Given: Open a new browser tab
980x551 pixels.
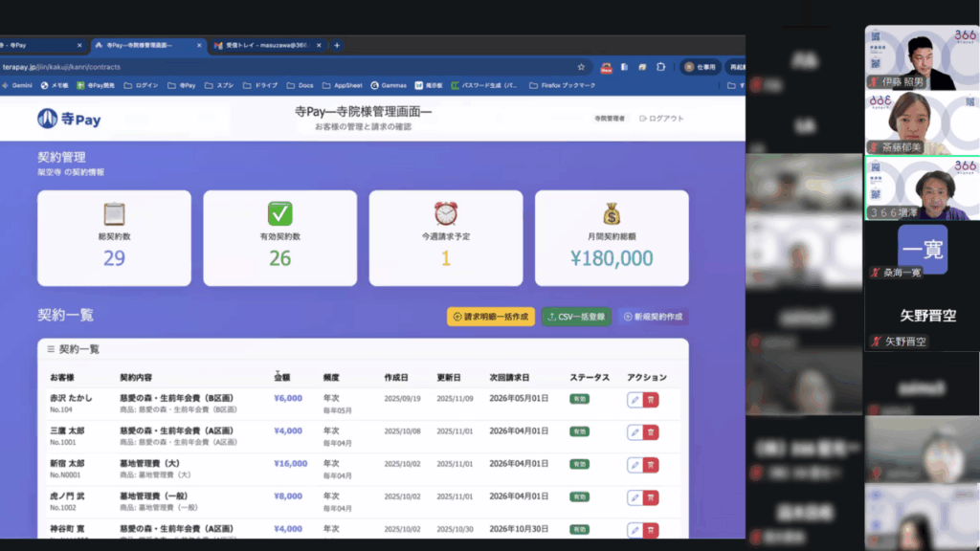Looking at the screenshot, I should point(337,45).
